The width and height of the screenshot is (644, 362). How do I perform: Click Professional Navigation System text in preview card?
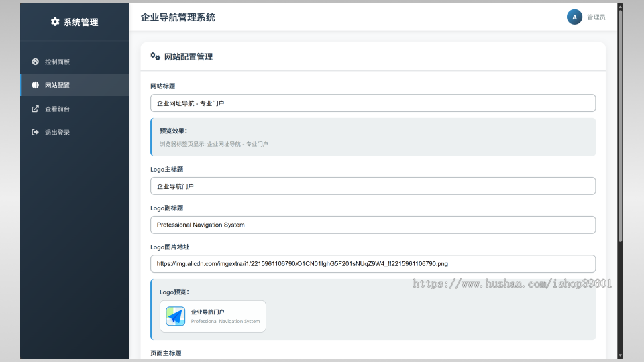click(x=225, y=321)
